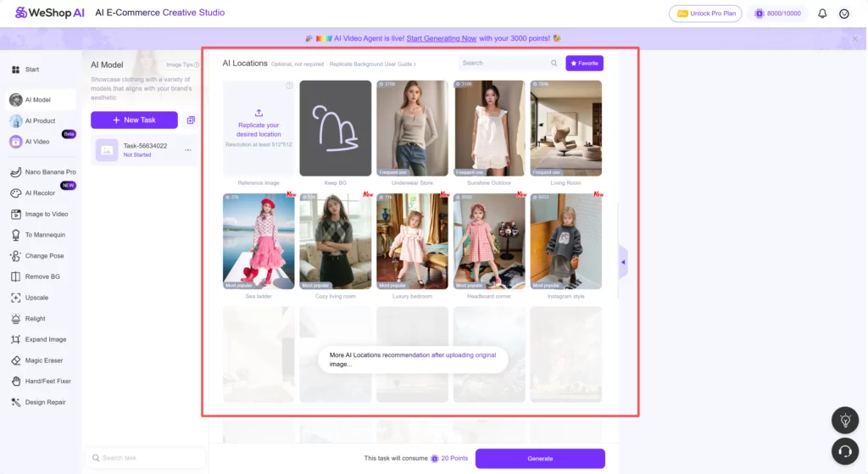868x474 pixels.
Task: Open the Start section in sidebar
Action: 25,70
